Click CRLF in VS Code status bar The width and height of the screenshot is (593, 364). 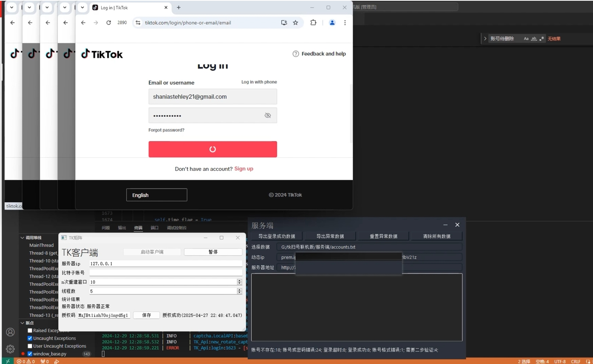point(576,361)
